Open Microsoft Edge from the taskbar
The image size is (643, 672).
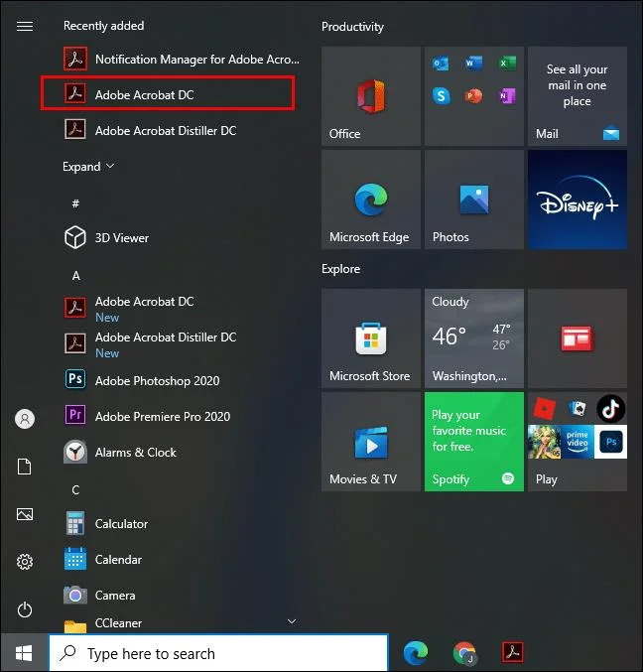point(415,652)
